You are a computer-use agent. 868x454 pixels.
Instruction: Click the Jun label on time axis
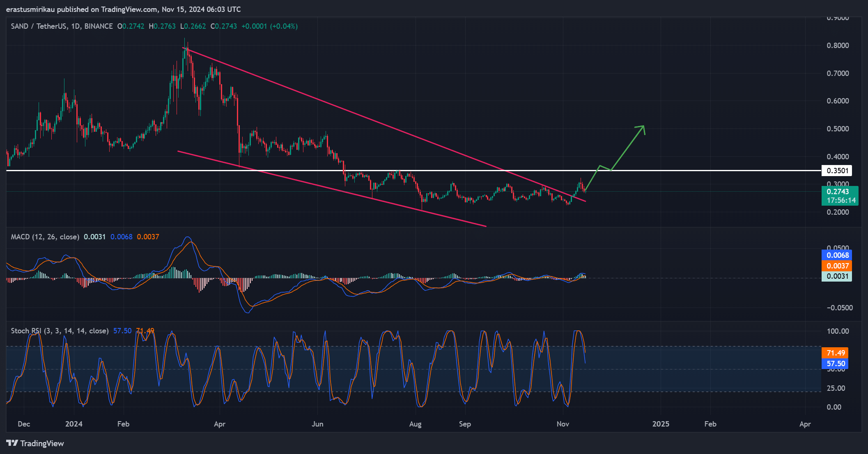point(317,424)
